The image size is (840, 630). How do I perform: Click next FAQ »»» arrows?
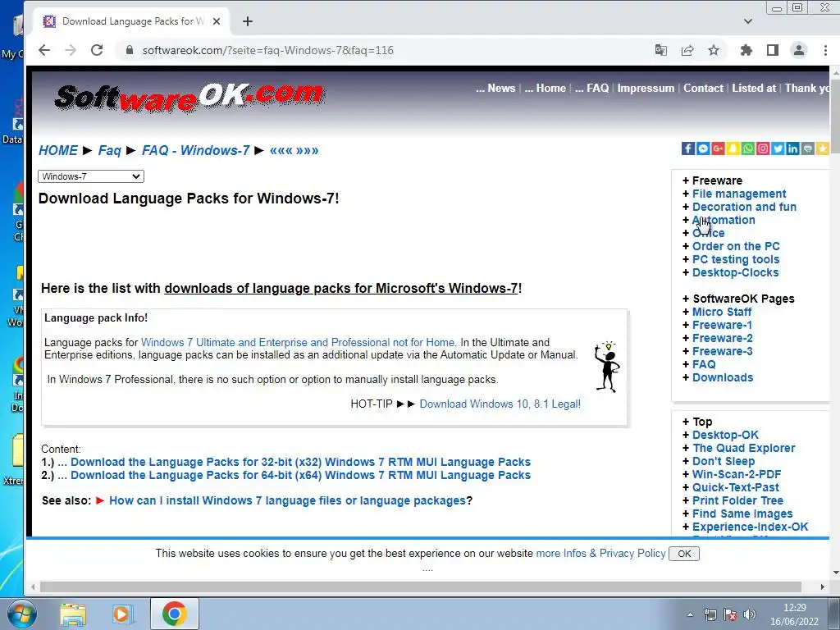(307, 151)
